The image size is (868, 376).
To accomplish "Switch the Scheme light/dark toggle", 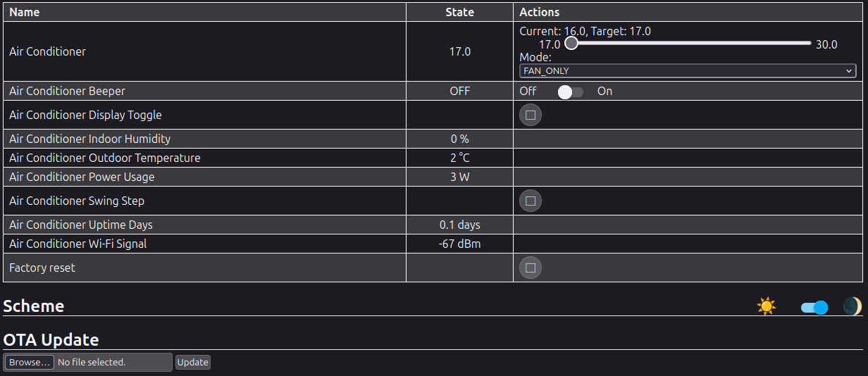I will click(814, 307).
